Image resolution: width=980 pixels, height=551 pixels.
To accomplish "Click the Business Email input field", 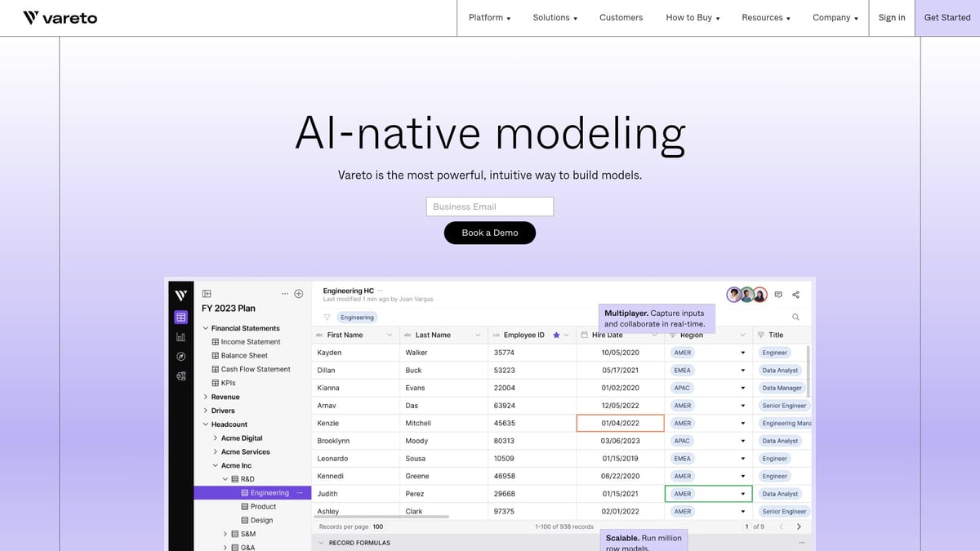I will [490, 207].
